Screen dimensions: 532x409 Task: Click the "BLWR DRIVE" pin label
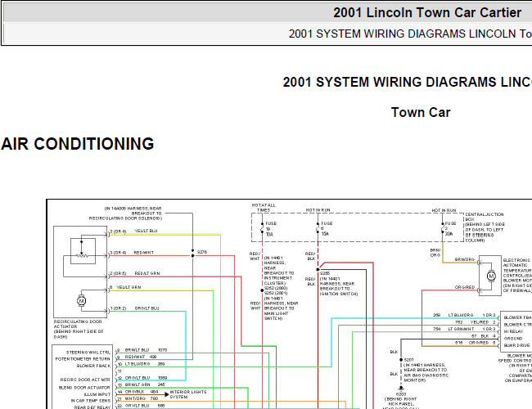(516, 345)
